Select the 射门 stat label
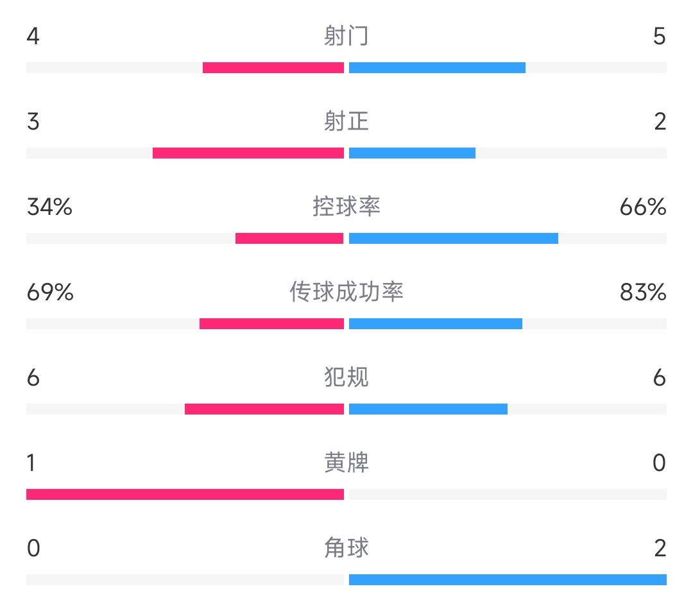 [346, 36]
